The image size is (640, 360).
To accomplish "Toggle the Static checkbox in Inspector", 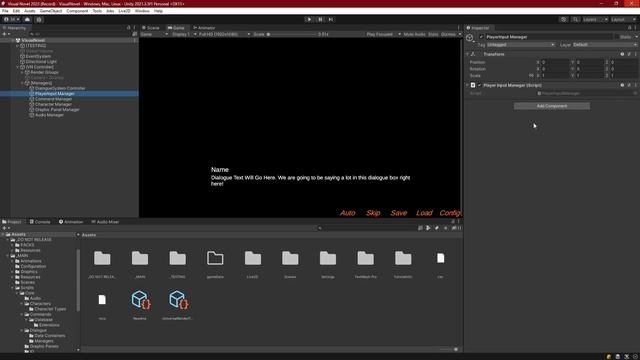I will tap(616, 37).
